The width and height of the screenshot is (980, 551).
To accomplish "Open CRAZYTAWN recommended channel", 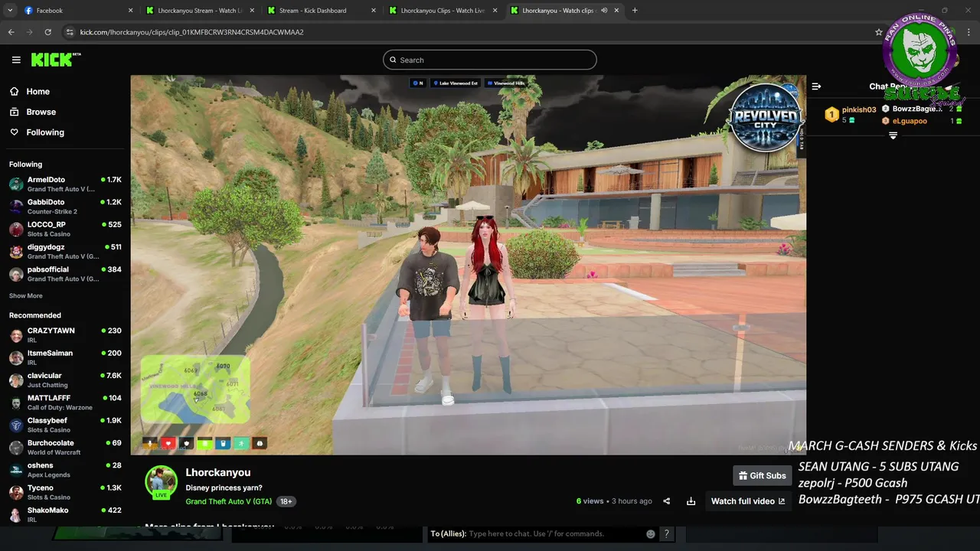I will [65, 335].
